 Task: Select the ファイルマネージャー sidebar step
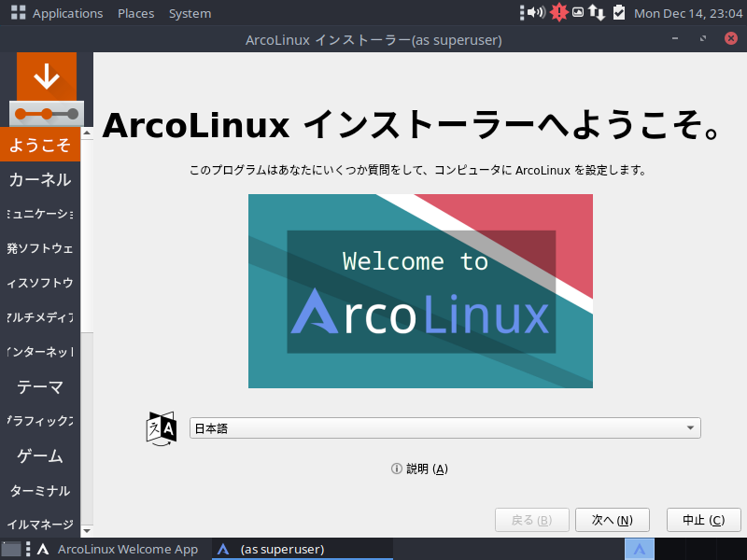(40, 524)
